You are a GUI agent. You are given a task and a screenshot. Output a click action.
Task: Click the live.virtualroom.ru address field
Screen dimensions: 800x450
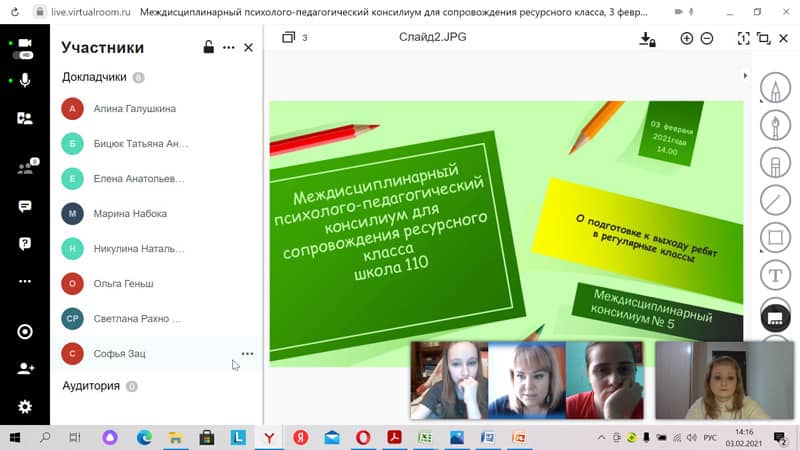pyautogui.click(x=91, y=12)
